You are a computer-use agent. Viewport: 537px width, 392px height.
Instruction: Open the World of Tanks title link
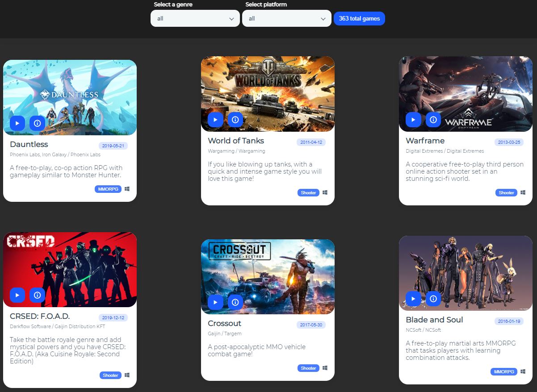tap(236, 141)
